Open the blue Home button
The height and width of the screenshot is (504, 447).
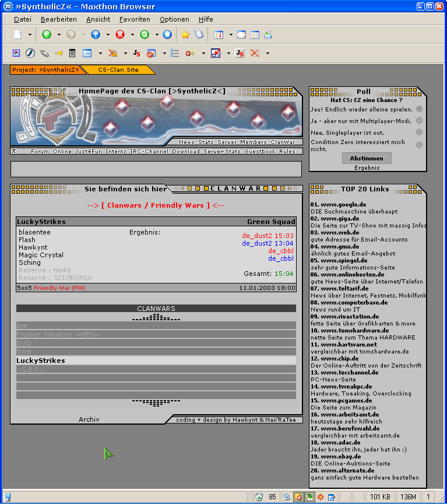pos(167,34)
